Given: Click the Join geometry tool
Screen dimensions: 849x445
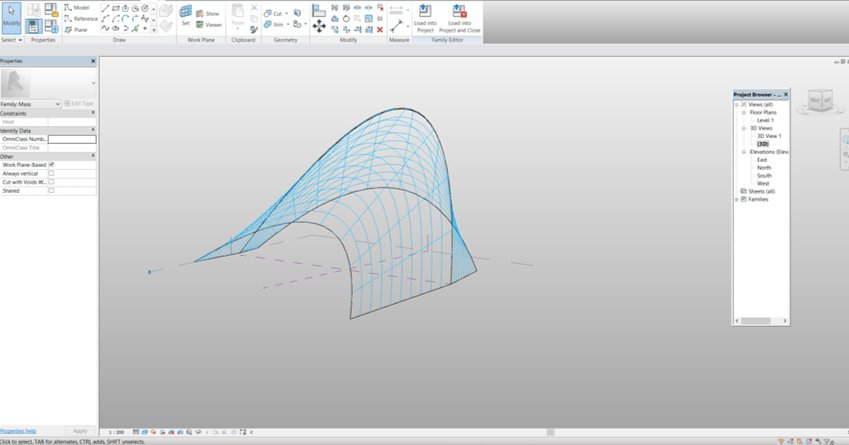Looking at the screenshot, I should click(x=273, y=24).
